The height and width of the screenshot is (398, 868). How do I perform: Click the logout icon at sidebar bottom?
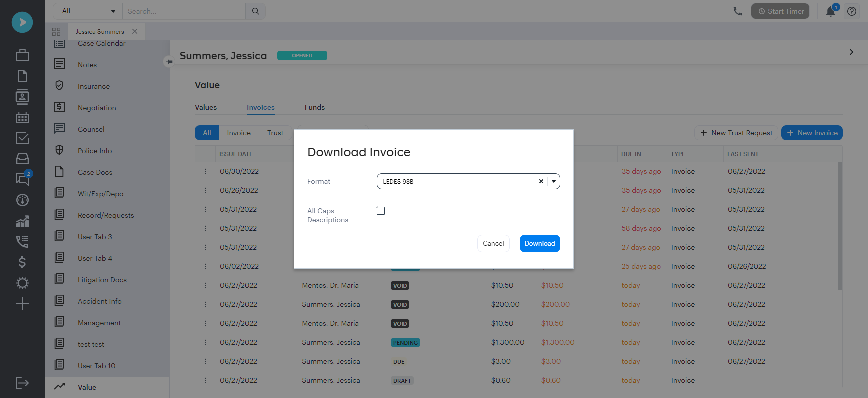pos(22,383)
